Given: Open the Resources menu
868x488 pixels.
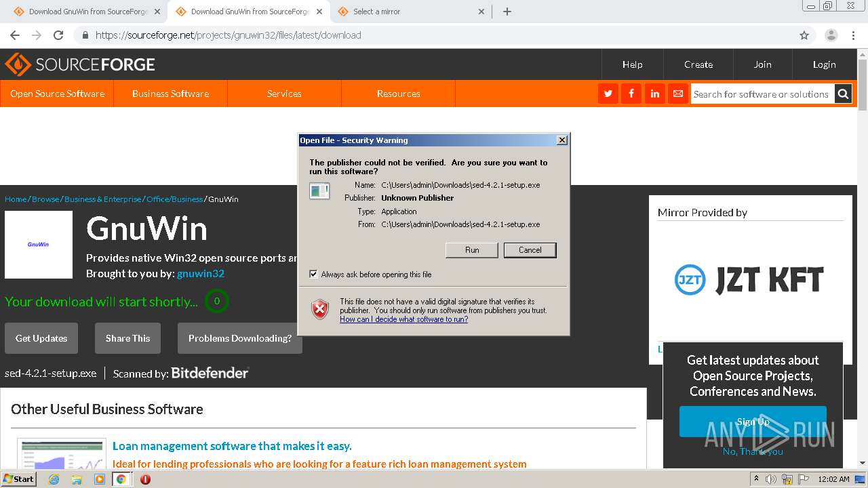Looking at the screenshot, I should 398,94.
